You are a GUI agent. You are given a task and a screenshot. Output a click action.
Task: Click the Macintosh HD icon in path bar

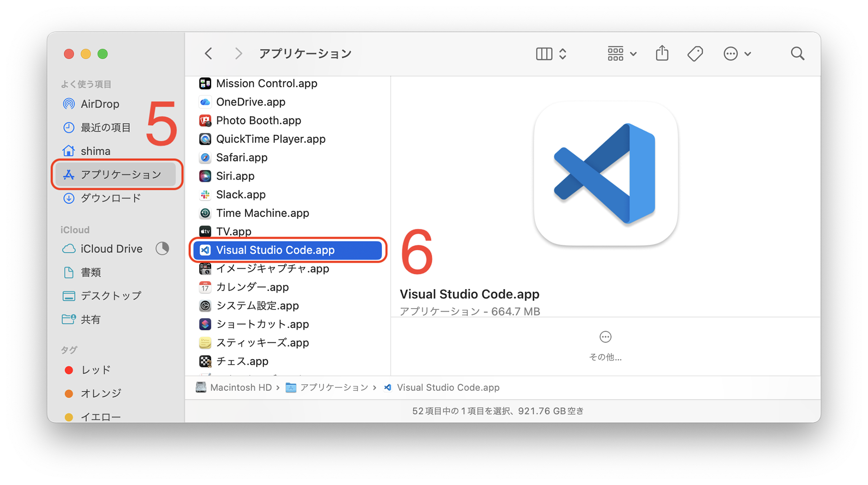200,387
